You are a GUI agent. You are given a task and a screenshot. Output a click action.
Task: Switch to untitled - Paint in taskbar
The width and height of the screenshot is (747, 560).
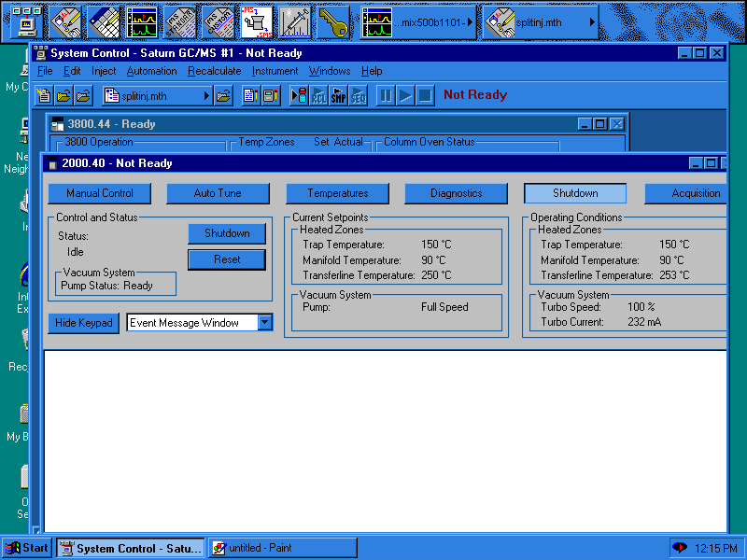point(283,548)
